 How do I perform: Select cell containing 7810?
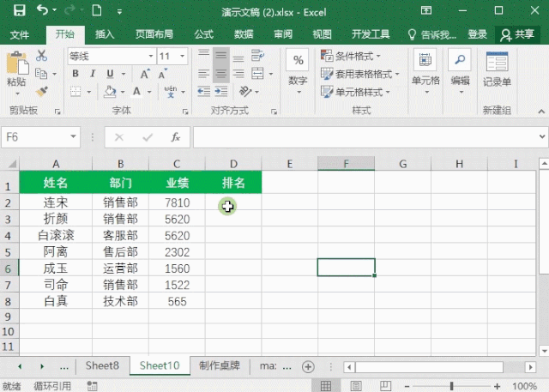pyautogui.click(x=178, y=202)
